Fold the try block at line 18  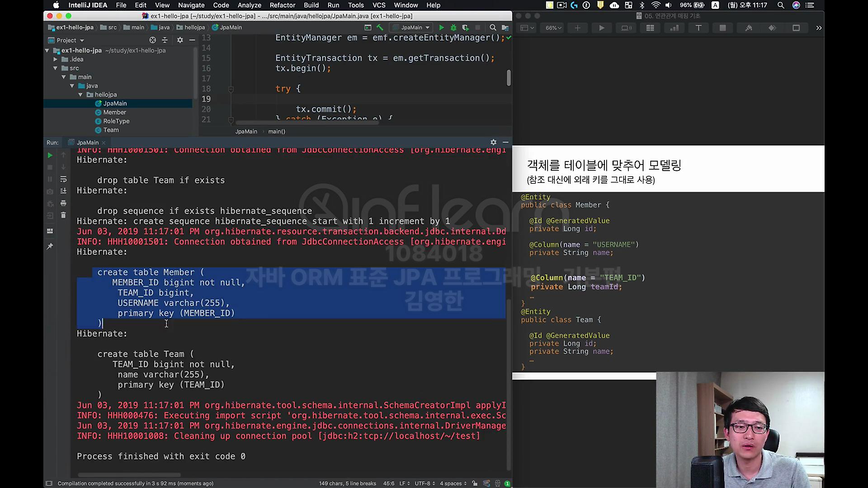231,89
